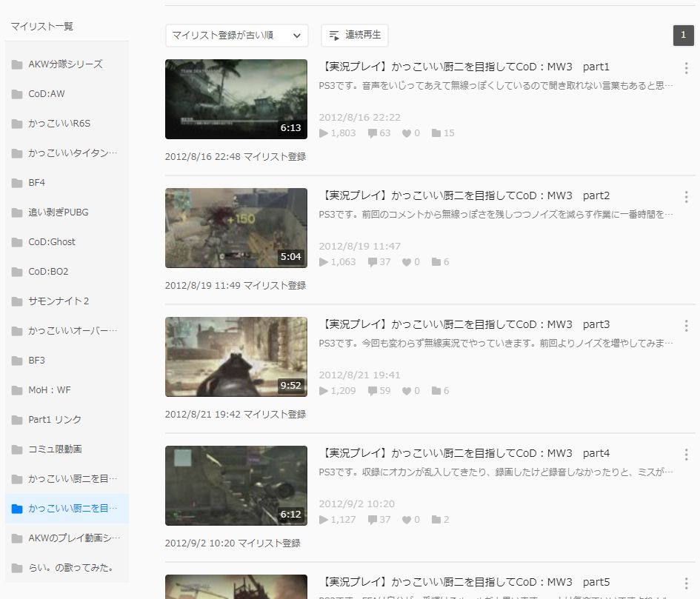Screen dimensions: 700x599
Task: Click the mylist folder icon showing 15
Action: (x=436, y=133)
